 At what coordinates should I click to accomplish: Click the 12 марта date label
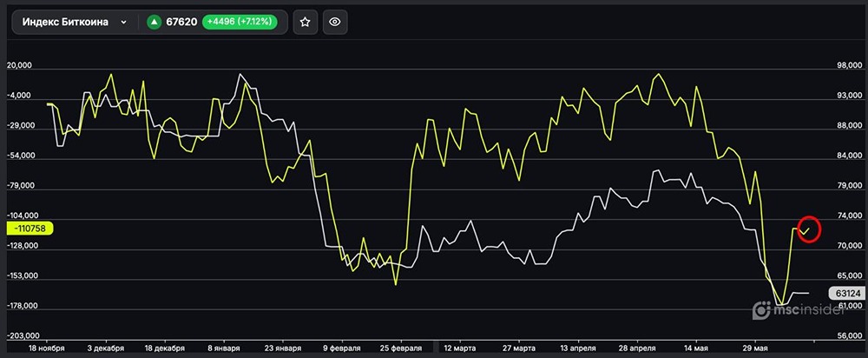(459, 348)
